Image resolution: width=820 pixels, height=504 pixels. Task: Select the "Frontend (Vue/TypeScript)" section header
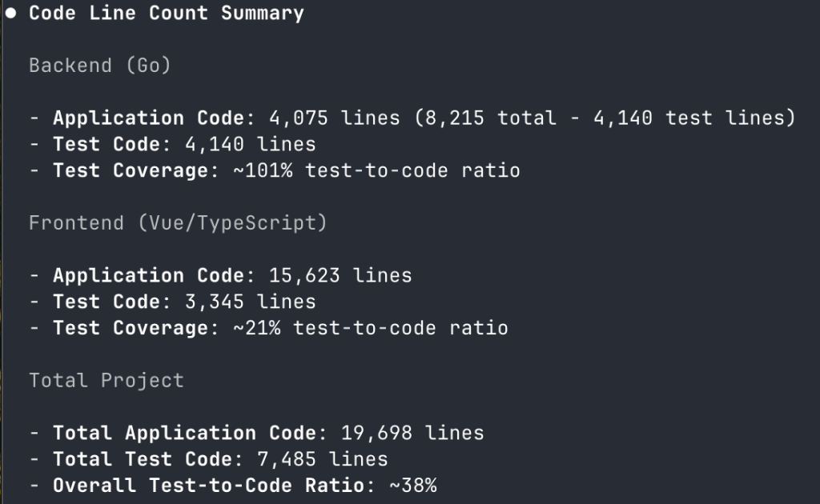178,223
